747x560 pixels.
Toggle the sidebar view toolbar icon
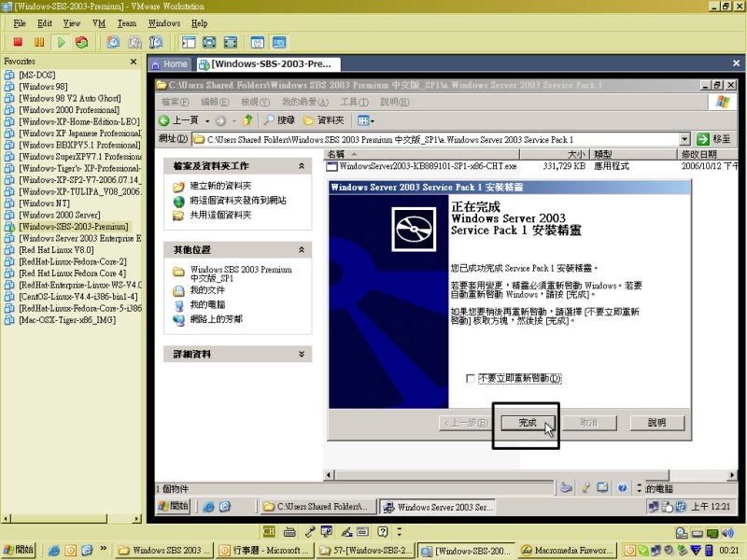click(x=189, y=42)
